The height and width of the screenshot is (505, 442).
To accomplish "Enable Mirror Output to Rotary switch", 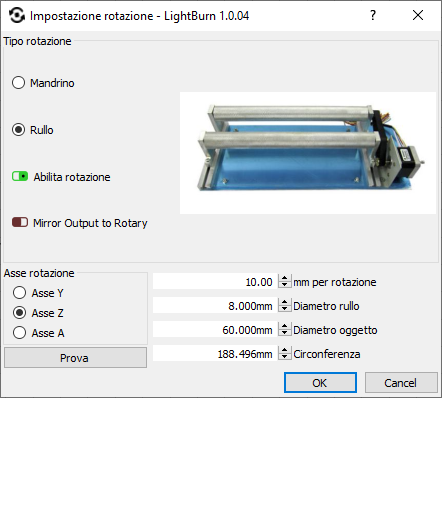I will coord(20,222).
